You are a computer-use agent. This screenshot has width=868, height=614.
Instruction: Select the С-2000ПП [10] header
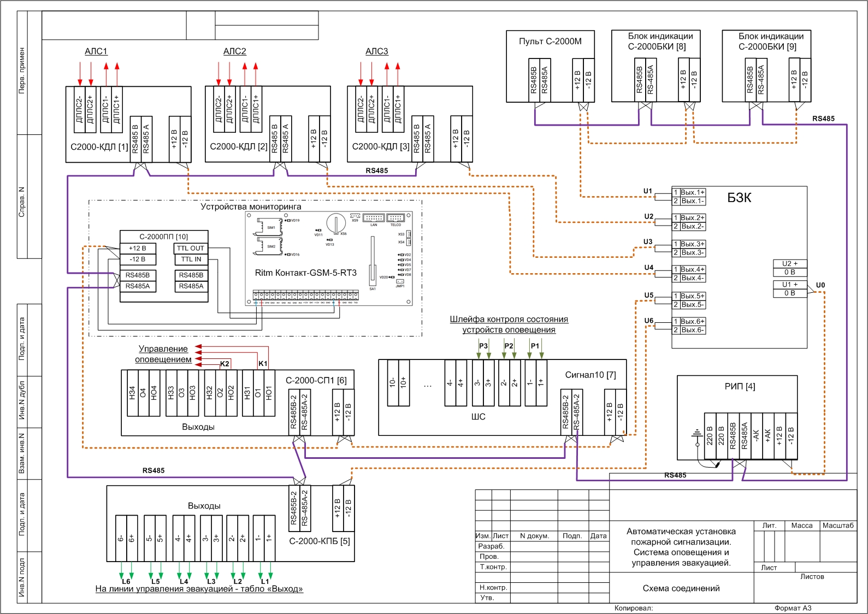(x=164, y=237)
